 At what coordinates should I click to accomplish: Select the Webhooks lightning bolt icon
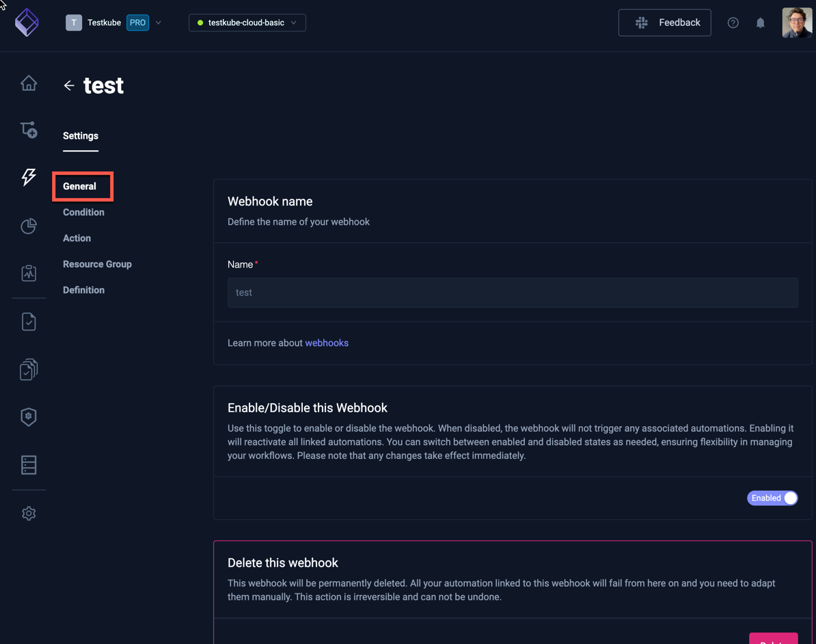coord(29,177)
